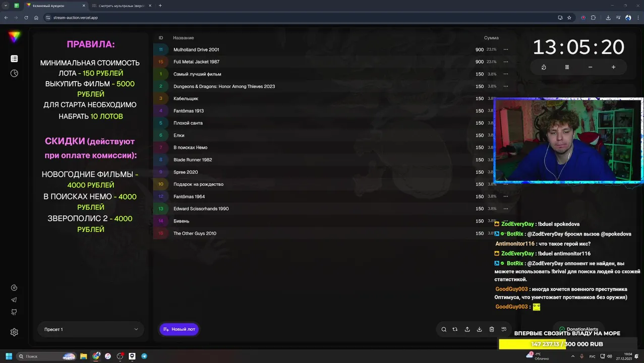Open the lots list sidebar icon

click(14, 59)
